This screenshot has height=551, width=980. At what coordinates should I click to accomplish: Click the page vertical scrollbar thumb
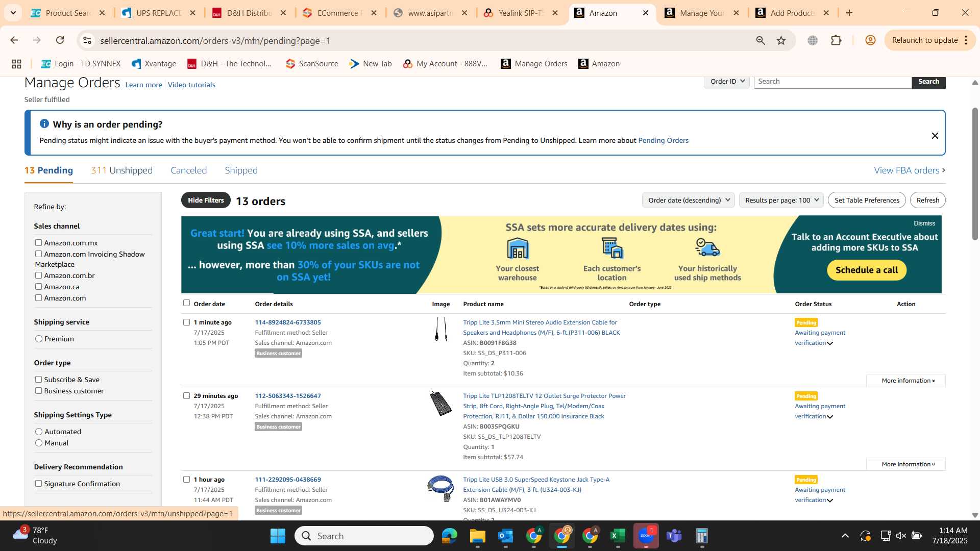[x=975, y=173]
